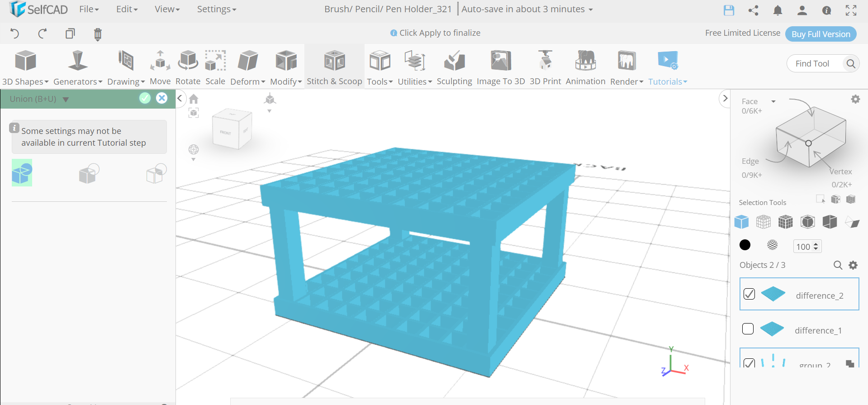Click the Undo arrow icon
868x405 pixels.
click(14, 33)
